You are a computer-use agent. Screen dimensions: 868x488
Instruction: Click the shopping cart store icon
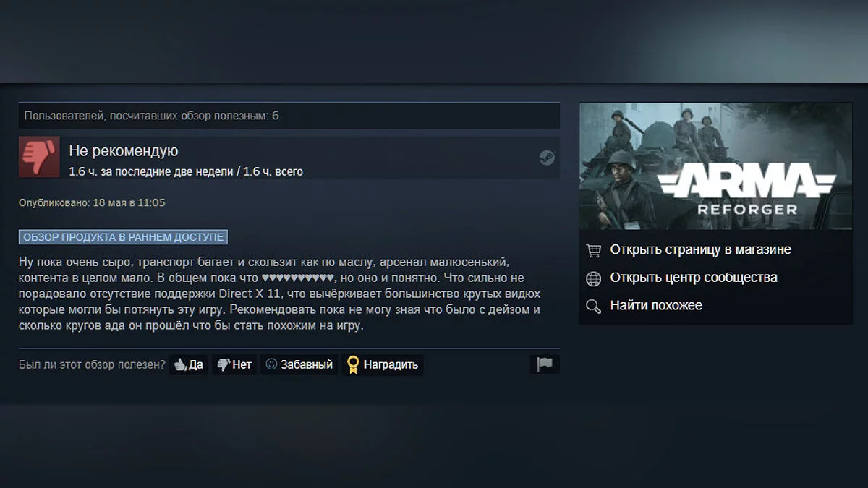594,250
